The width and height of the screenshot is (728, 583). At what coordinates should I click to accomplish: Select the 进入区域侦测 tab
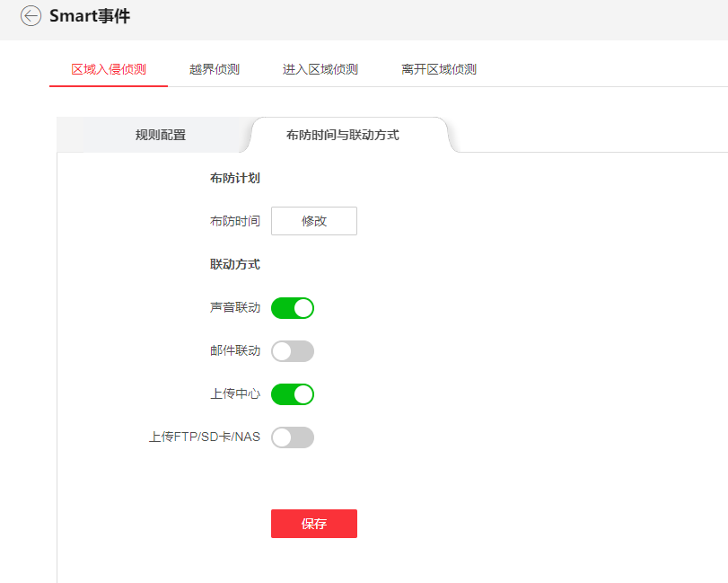click(x=320, y=70)
